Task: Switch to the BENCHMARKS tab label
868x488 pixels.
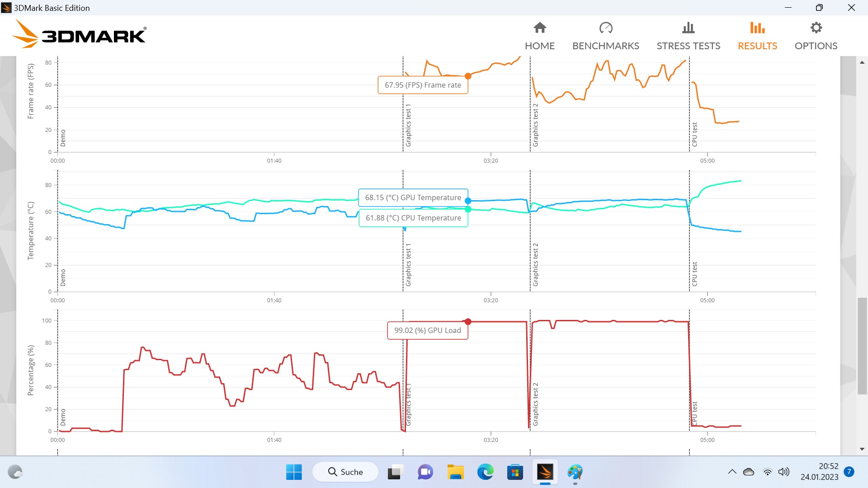Action: pos(605,46)
